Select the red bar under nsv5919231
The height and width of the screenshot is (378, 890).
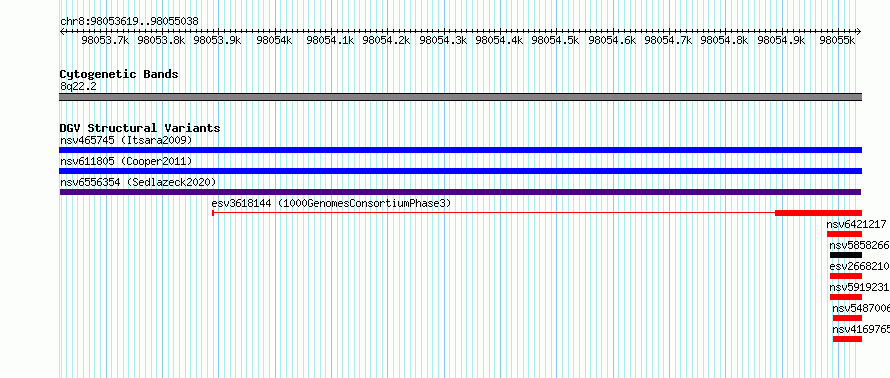846,297
